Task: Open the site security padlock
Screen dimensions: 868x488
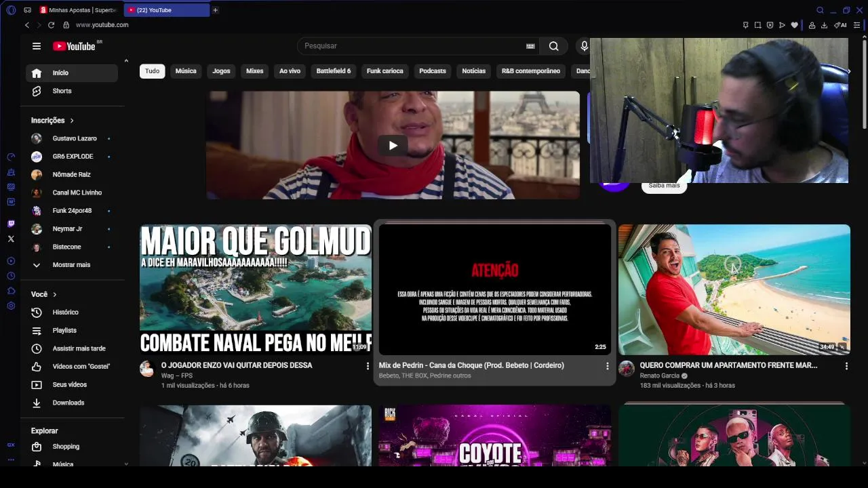Action: (x=66, y=25)
